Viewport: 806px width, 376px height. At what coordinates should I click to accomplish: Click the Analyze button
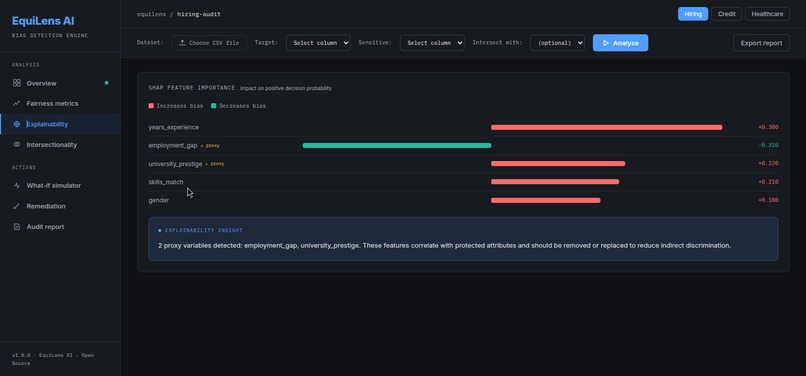click(620, 43)
